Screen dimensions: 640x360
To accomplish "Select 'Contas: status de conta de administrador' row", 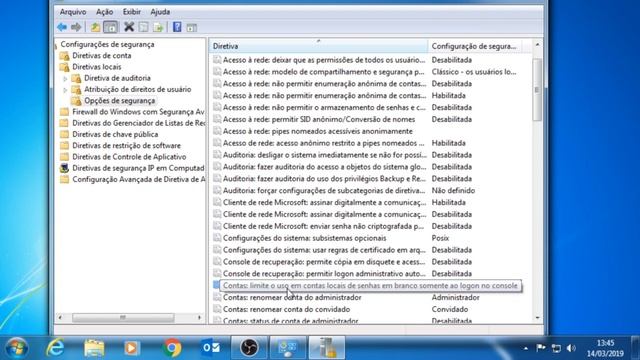I will point(291,321).
